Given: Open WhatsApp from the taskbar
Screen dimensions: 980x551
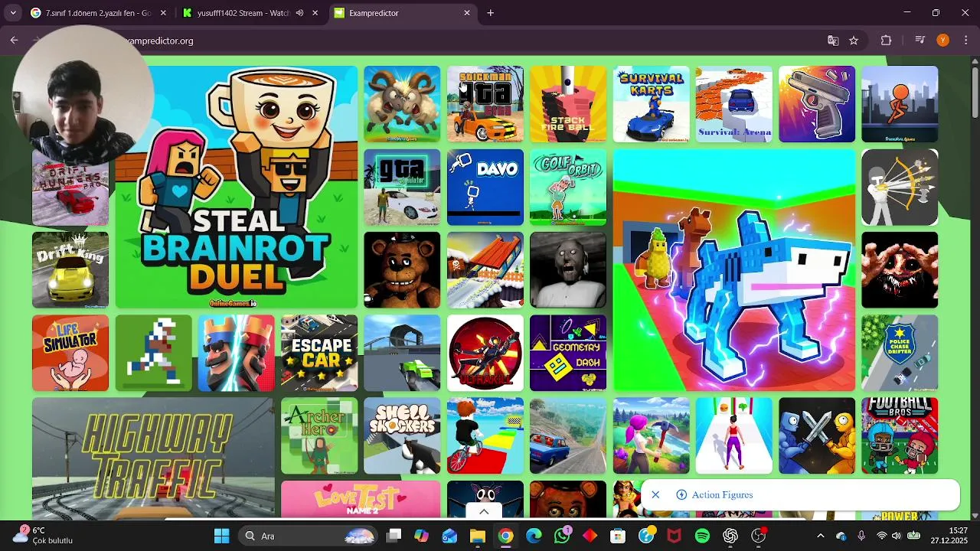Looking at the screenshot, I should (x=562, y=536).
